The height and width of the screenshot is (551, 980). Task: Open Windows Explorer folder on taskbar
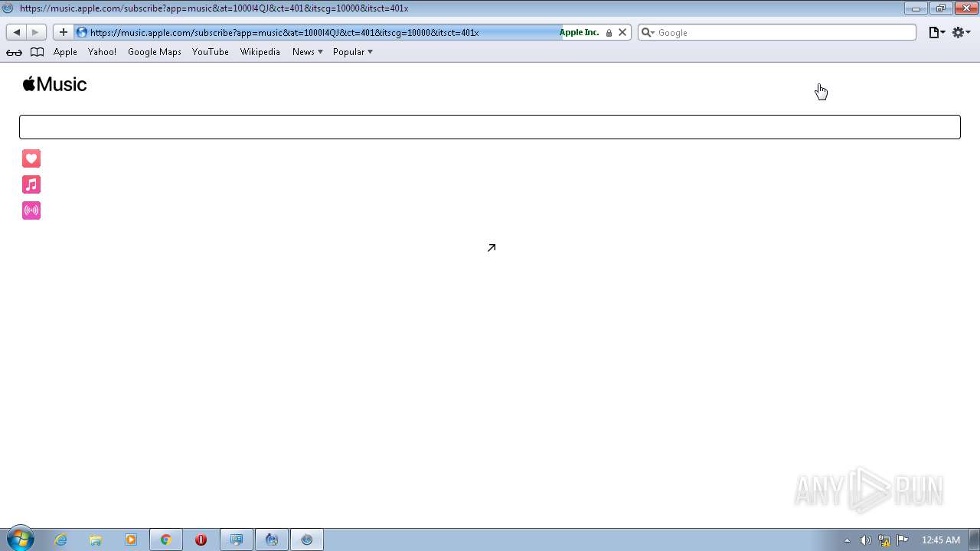[96, 540]
